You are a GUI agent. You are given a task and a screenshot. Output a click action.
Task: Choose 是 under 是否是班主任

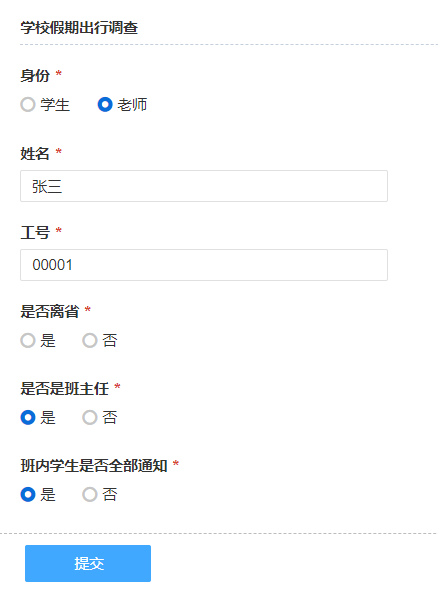(x=28, y=417)
